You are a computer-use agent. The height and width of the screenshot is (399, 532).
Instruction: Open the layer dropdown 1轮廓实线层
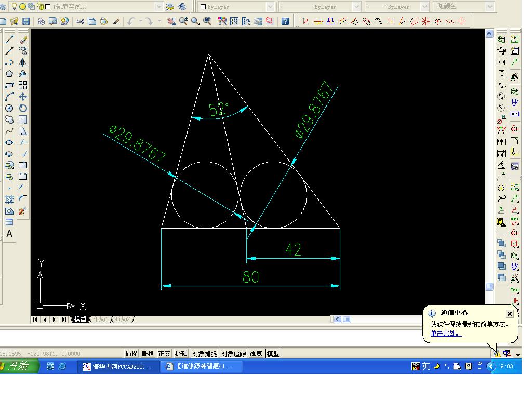tap(159, 6)
